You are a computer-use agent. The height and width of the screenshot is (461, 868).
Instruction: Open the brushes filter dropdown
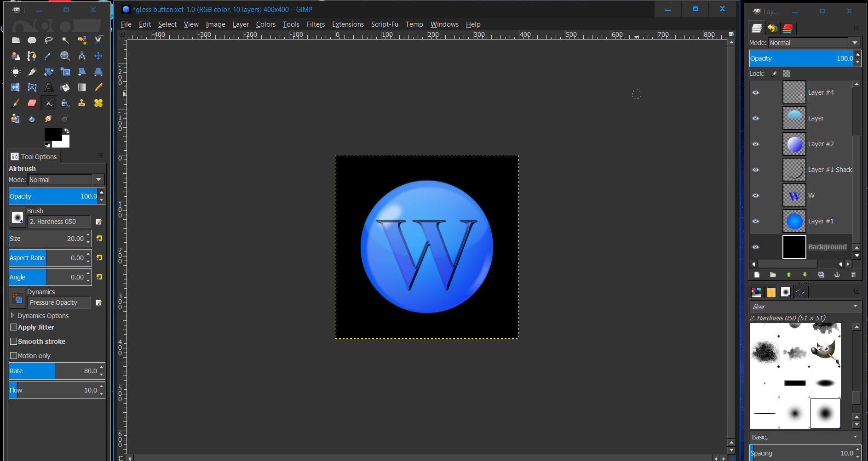pyautogui.click(x=855, y=307)
